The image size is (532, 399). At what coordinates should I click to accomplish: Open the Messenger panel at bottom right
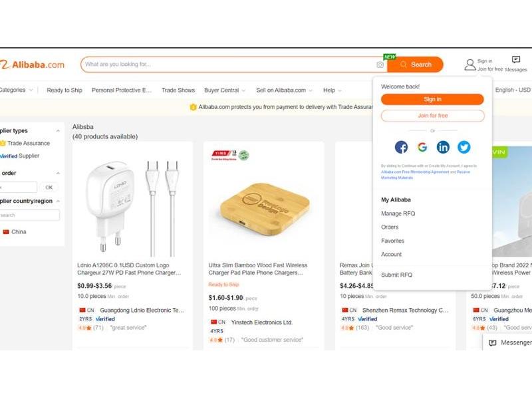509,342
